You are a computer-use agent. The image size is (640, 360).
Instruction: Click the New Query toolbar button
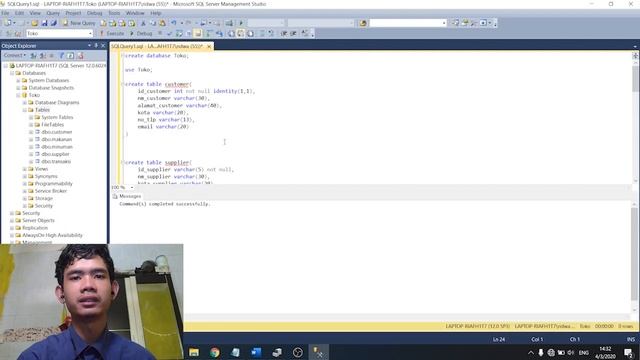pyautogui.click(x=79, y=23)
